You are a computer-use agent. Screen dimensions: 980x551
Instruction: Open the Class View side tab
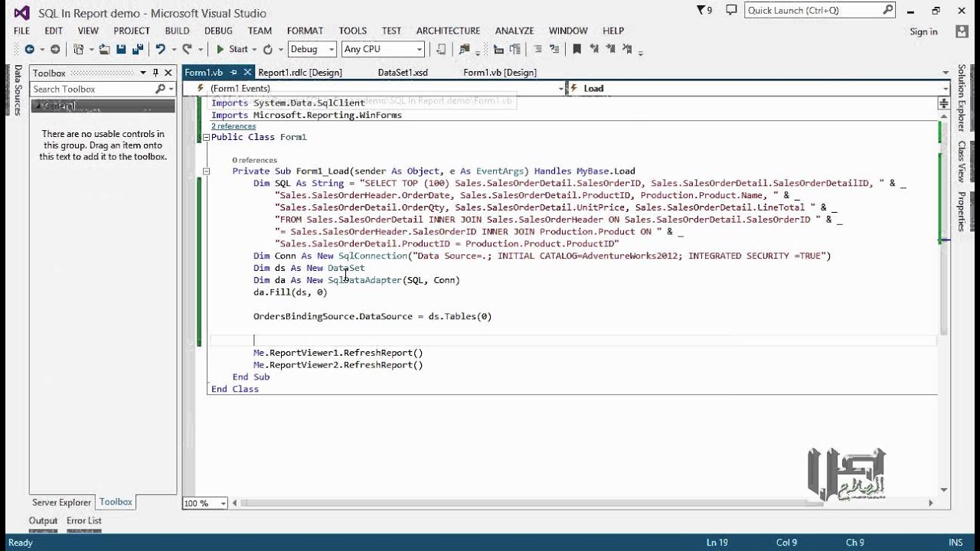[962, 161]
